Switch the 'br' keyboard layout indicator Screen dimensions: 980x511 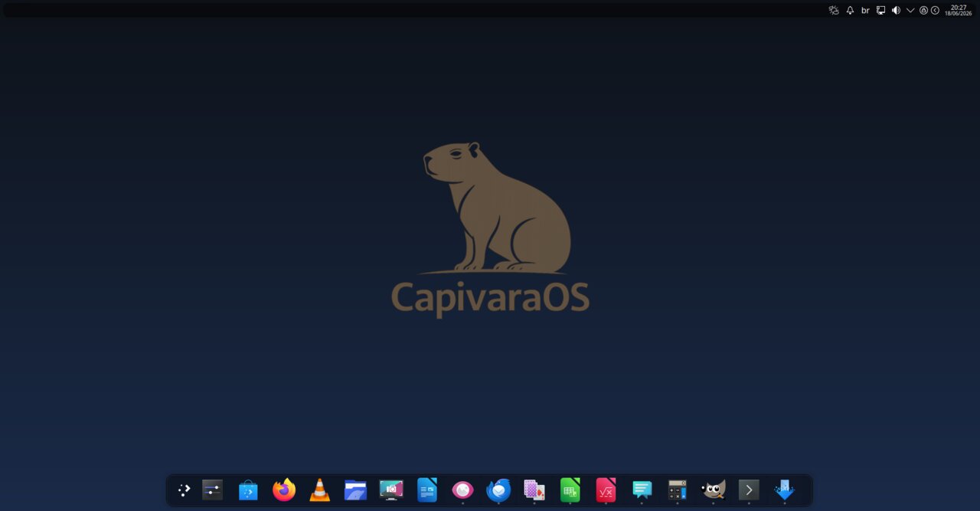click(865, 11)
